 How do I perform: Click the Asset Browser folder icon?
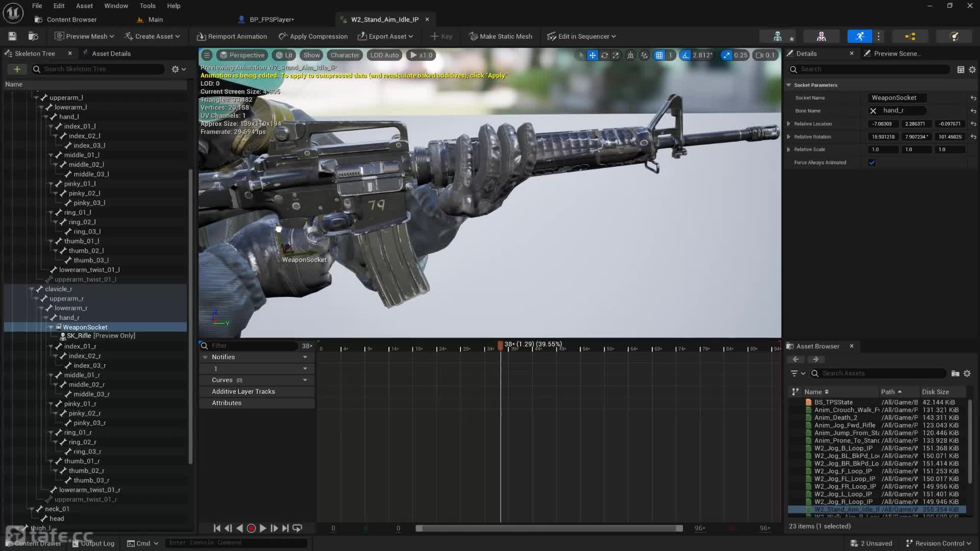click(x=955, y=373)
